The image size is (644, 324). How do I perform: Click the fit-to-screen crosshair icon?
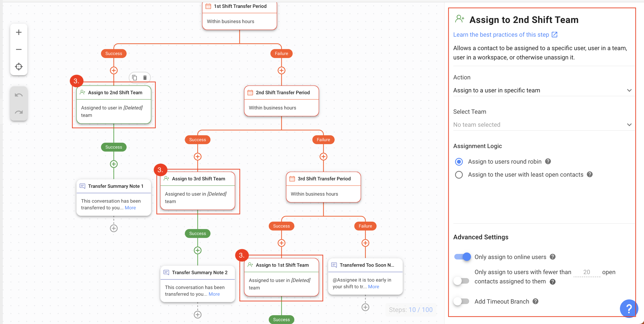click(x=19, y=67)
